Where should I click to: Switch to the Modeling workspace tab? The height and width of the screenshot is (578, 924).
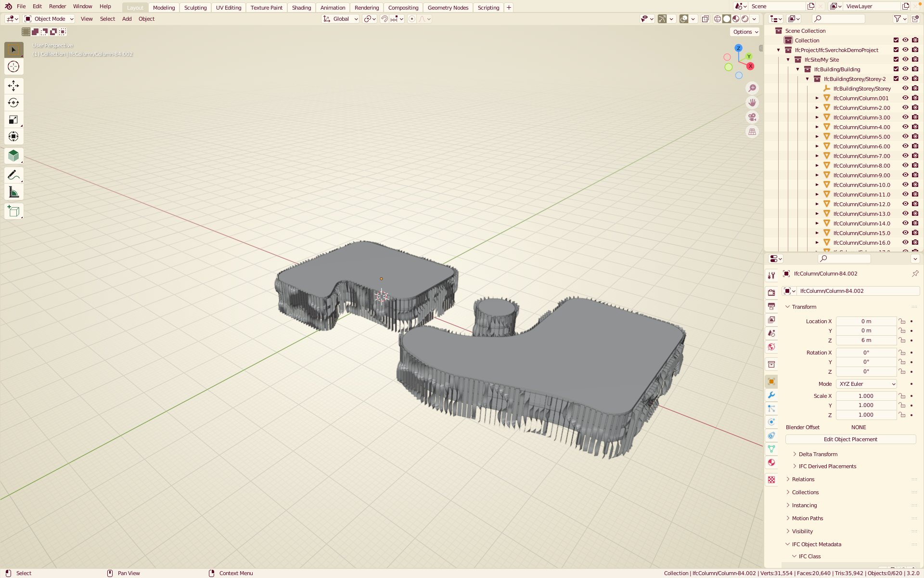click(164, 8)
